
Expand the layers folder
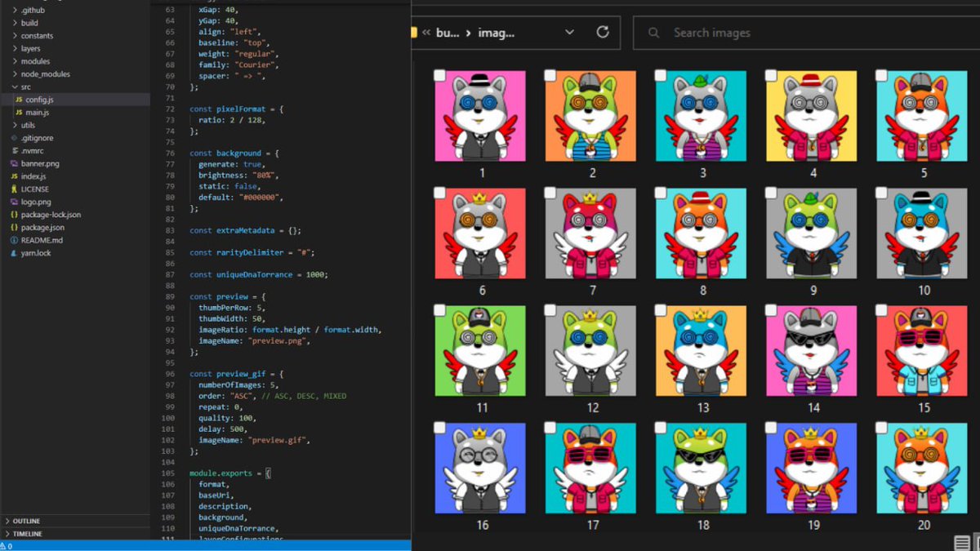pos(15,48)
